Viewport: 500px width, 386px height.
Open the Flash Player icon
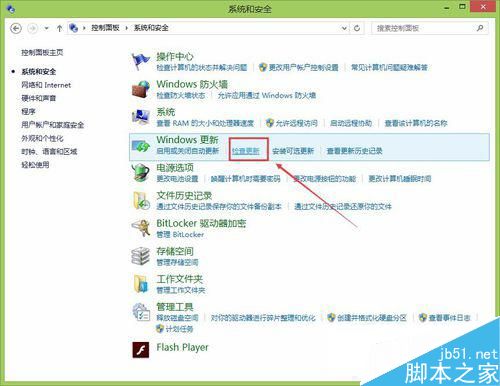point(141,350)
